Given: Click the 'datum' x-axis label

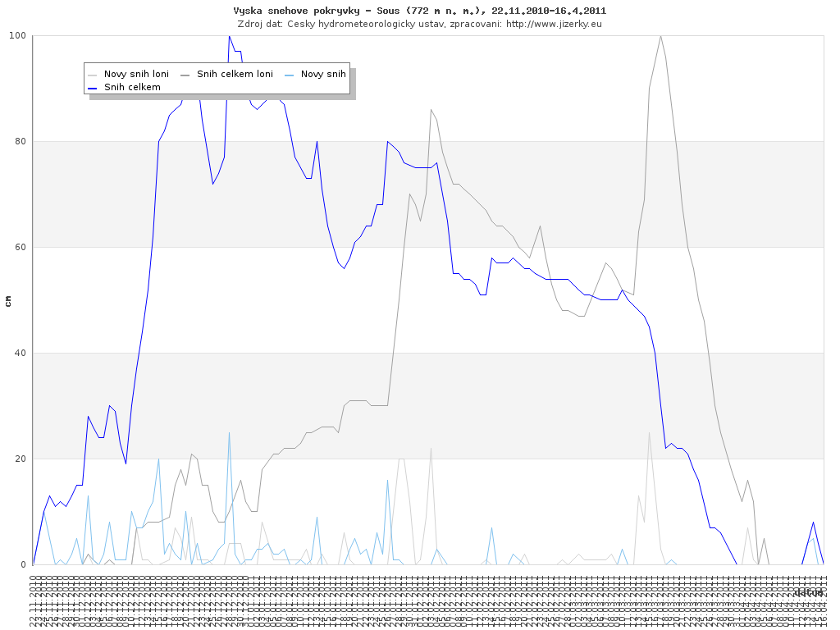Looking at the screenshot, I should pos(808,592).
